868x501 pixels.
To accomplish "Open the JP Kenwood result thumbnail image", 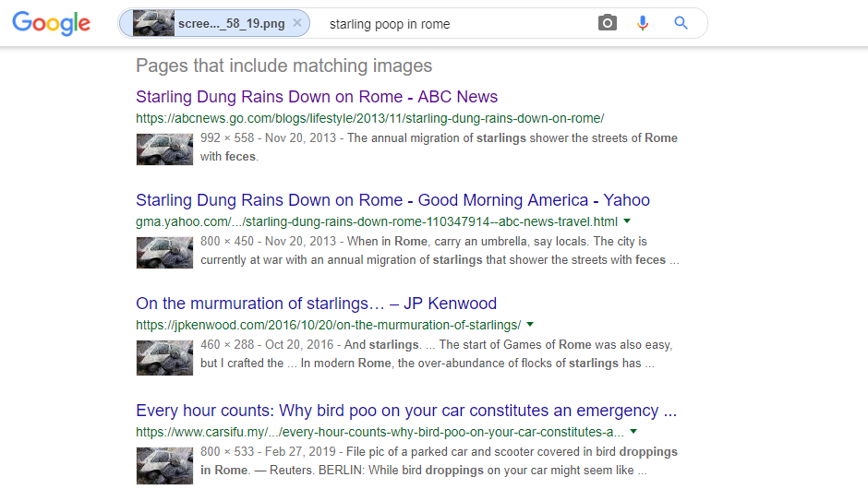I will pos(164,358).
